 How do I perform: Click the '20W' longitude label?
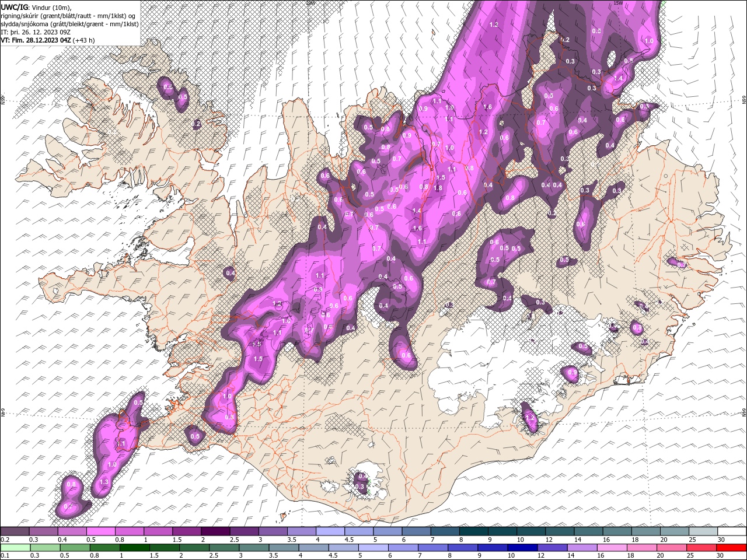tap(310, 3)
